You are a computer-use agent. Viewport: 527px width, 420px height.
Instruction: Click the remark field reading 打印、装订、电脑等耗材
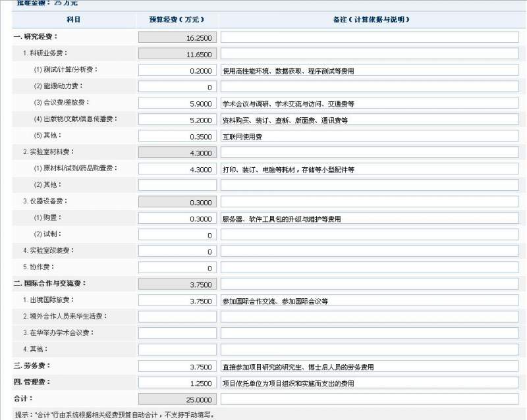[x=370, y=169]
